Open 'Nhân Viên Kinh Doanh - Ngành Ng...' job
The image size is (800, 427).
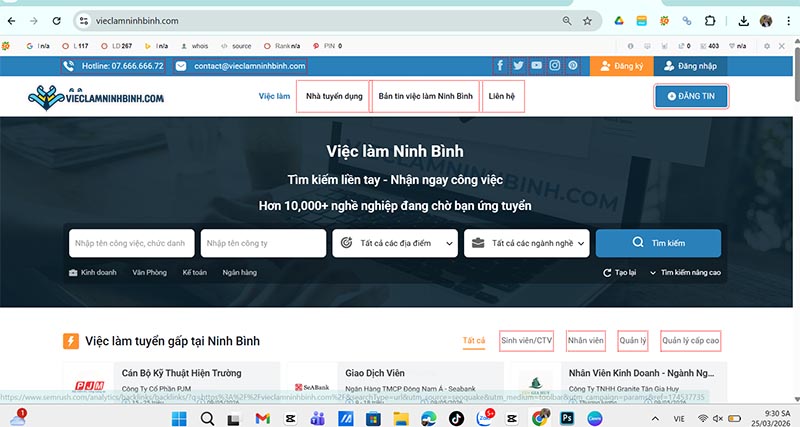(x=641, y=373)
